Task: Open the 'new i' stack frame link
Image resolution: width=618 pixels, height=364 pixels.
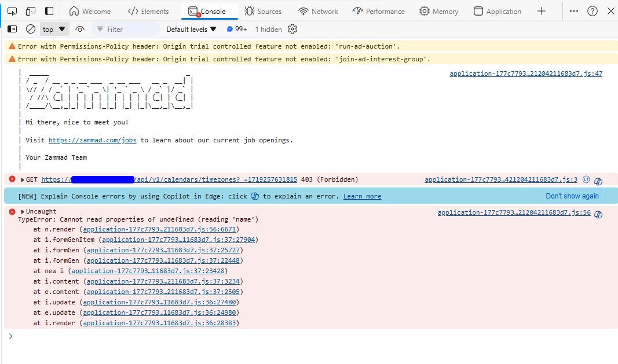Action: tap(148, 271)
